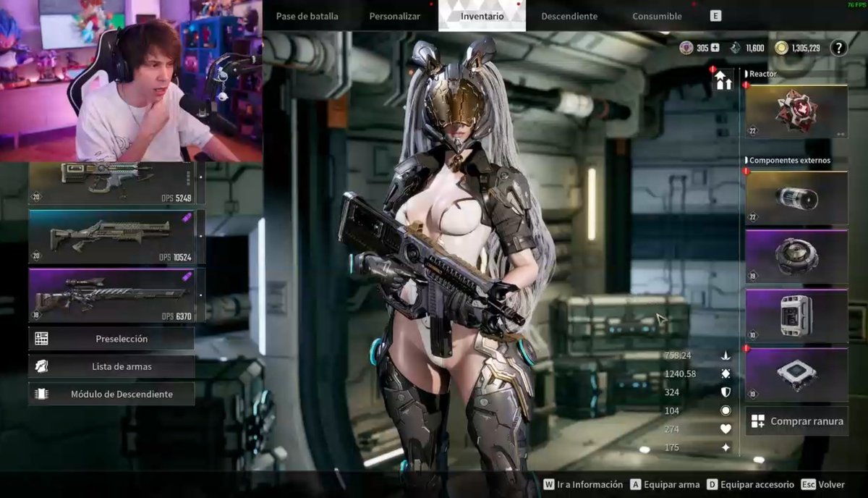Select the sniper rifle with DPS 6370

click(x=117, y=295)
